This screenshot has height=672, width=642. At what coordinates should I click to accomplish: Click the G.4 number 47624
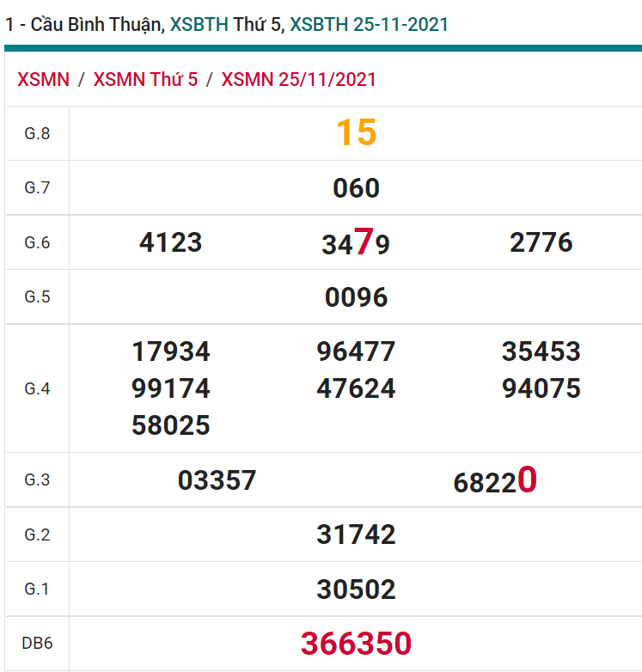[356, 388]
